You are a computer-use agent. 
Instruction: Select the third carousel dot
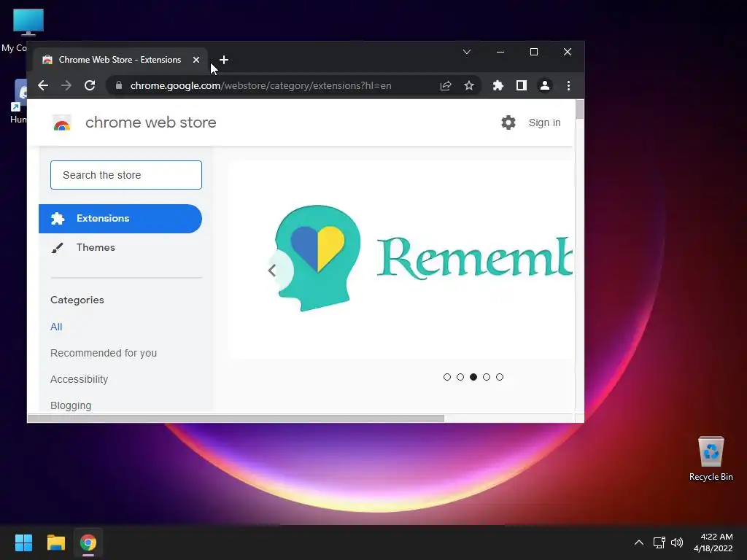pyautogui.click(x=473, y=377)
